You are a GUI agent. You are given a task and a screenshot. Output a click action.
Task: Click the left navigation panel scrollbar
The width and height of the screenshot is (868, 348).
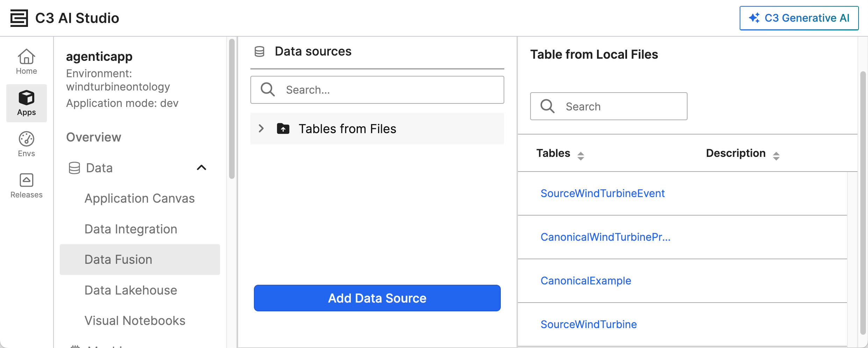(232, 109)
